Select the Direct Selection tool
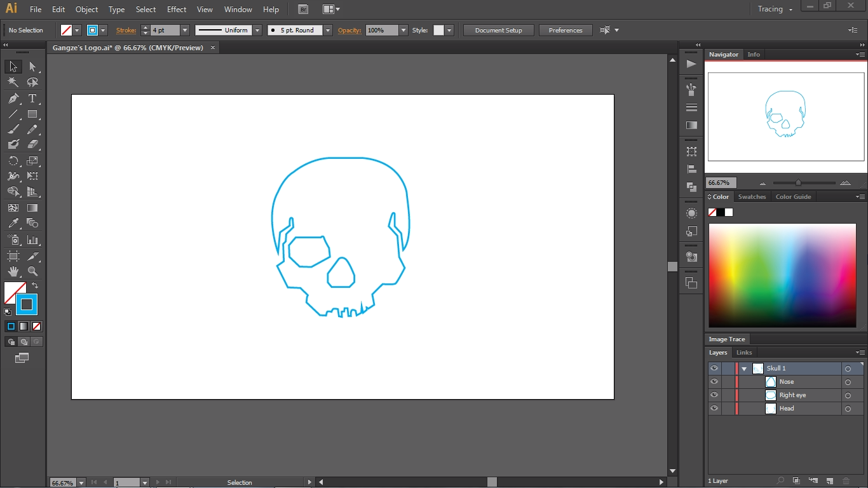 click(x=32, y=67)
